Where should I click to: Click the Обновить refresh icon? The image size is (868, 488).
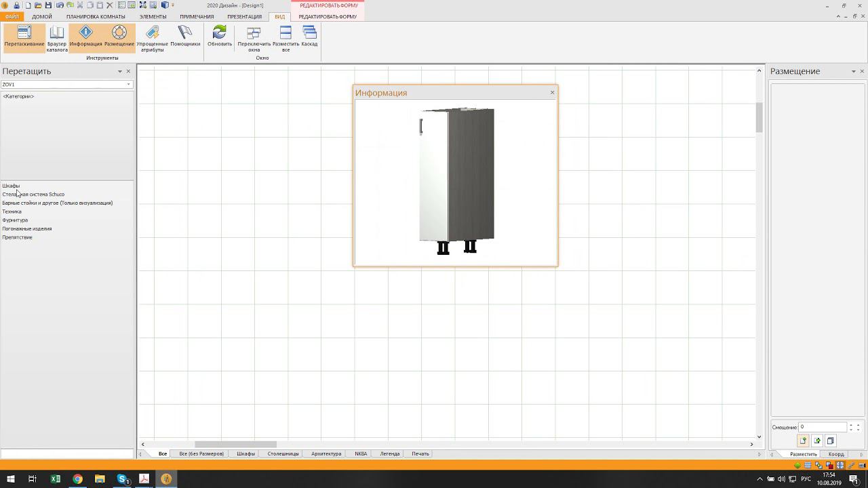(220, 37)
